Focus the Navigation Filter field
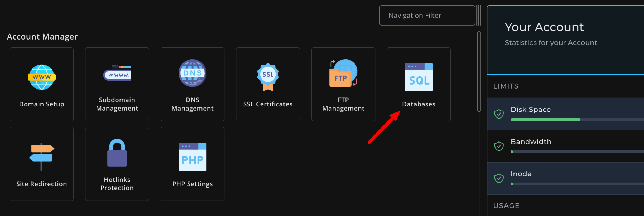644x216 pixels. (427, 16)
